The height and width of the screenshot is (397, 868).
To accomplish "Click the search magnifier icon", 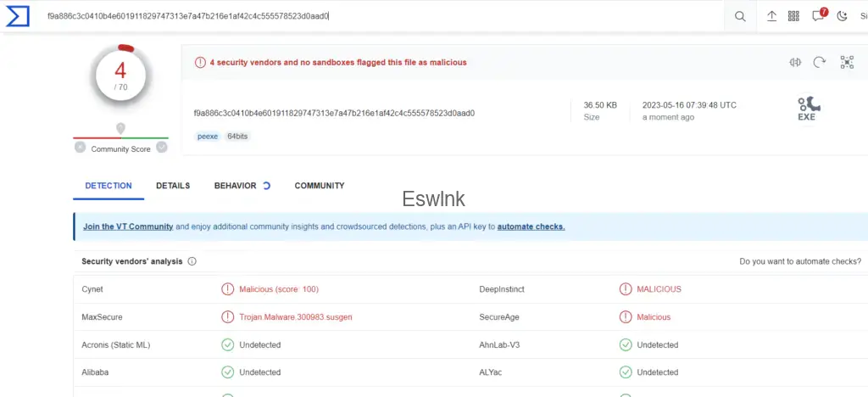I will point(740,16).
